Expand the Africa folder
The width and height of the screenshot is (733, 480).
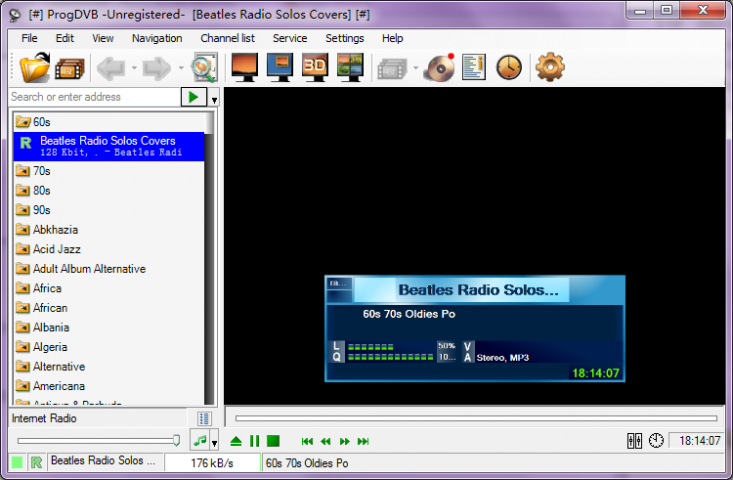click(x=23, y=288)
